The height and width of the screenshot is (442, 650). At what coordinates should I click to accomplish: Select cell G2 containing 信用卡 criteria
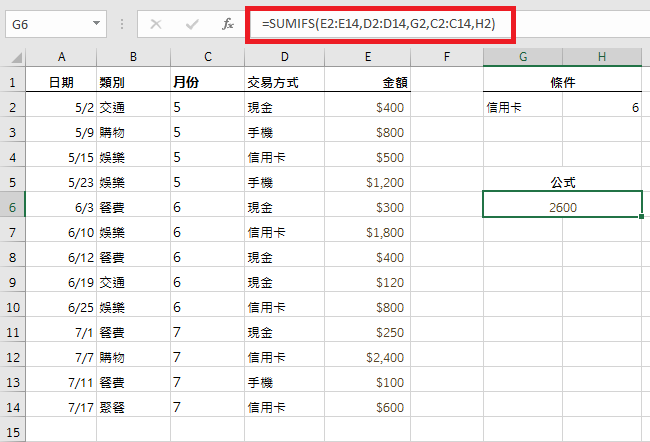(x=522, y=107)
